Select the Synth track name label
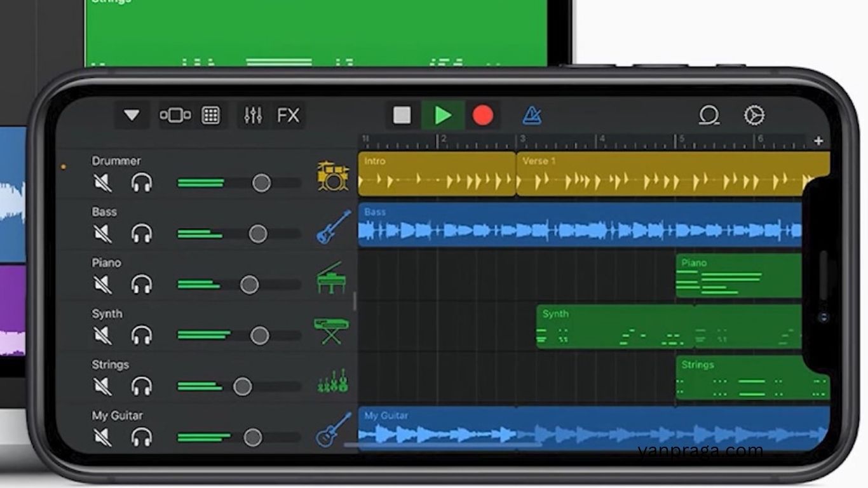 click(x=107, y=314)
